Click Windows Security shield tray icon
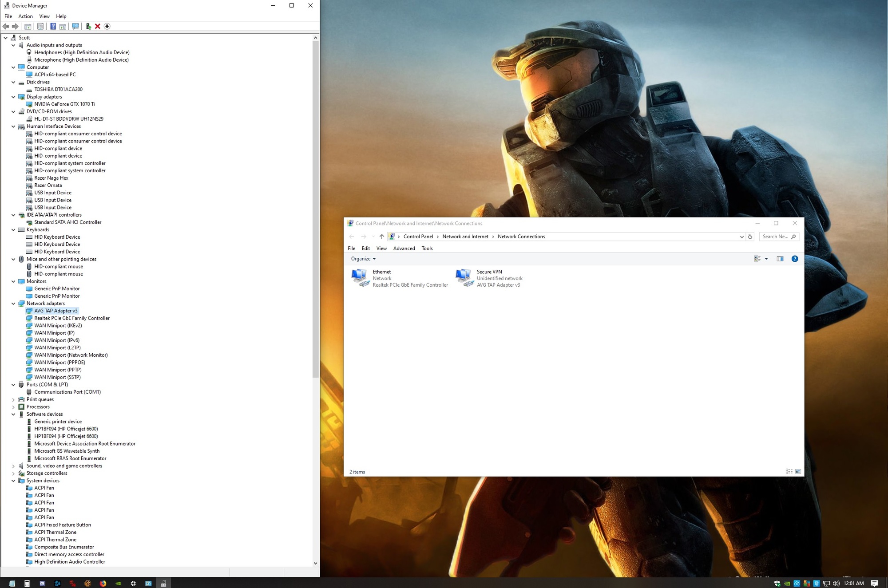This screenshot has width=888, height=588. point(777,584)
